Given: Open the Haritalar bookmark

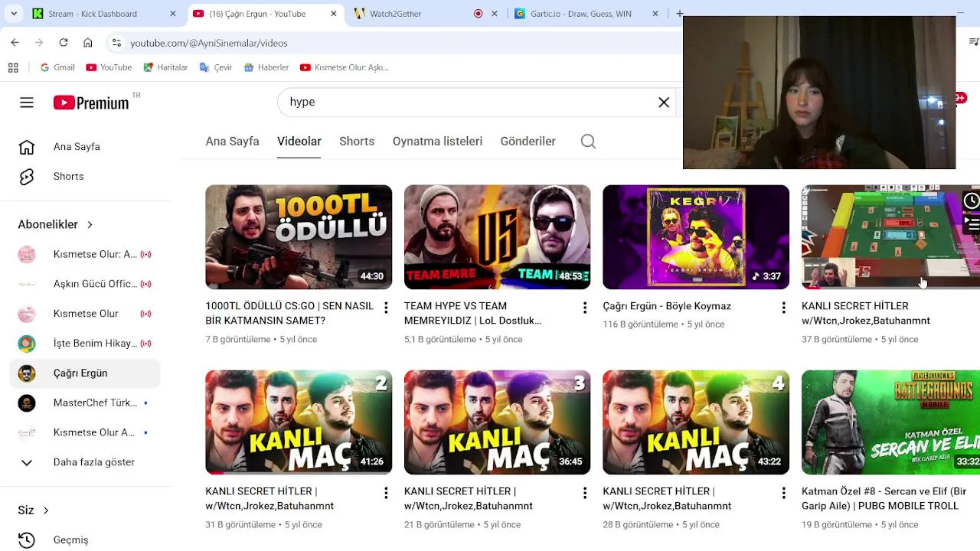Looking at the screenshot, I should coord(165,67).
